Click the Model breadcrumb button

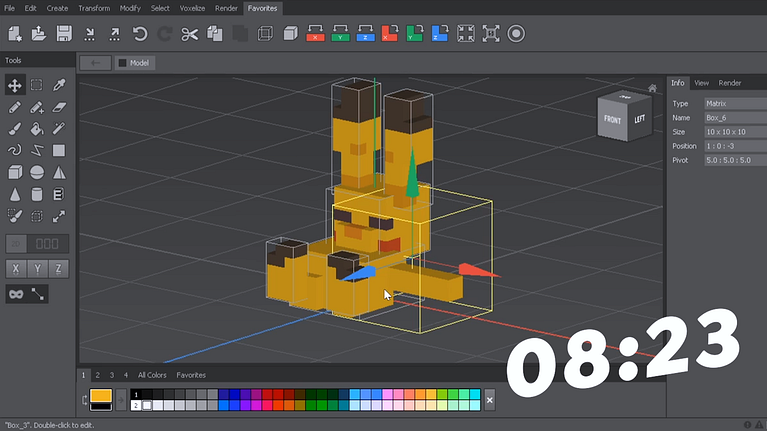pyautogui.click(x=134, y=63)
